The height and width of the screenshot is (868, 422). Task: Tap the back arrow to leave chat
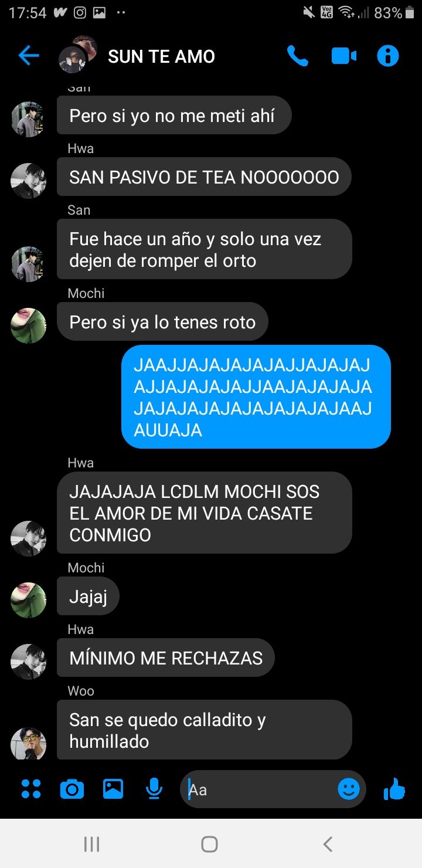click(28, 56)
